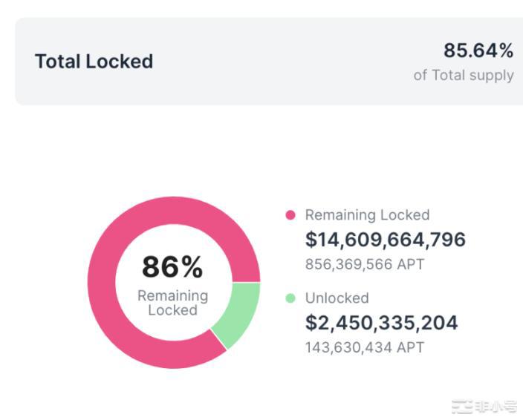523x420 pixels.
Task: Click the Remaining Locked legend label
Action: [x=367, y=215]
